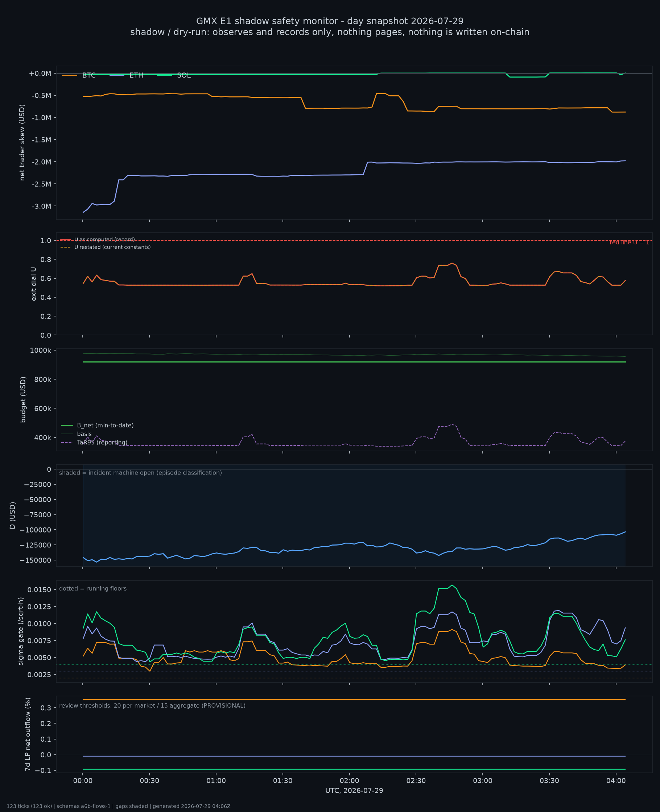The width and height of the screenshot is (660, 812).
Task: Click the '00:30' time axis label
Action: 149,781
